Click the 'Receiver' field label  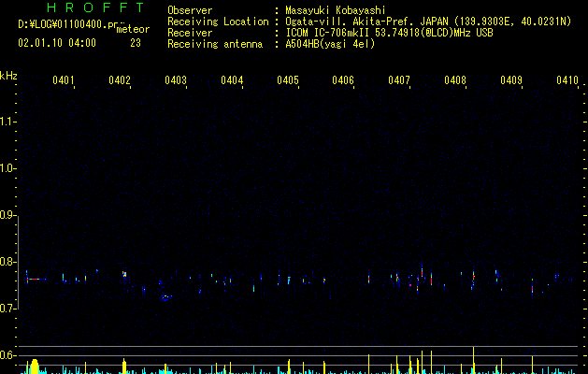(190, 33)
